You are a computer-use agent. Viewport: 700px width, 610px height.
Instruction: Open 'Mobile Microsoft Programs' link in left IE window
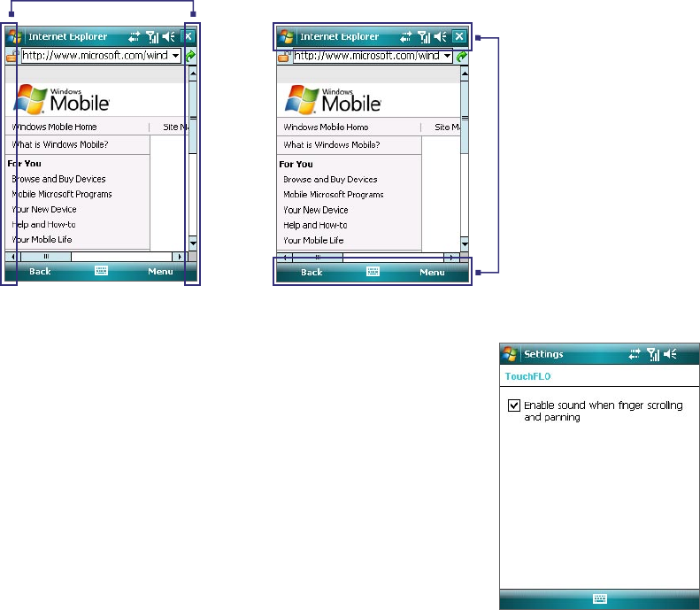click(x=62, y=194)
